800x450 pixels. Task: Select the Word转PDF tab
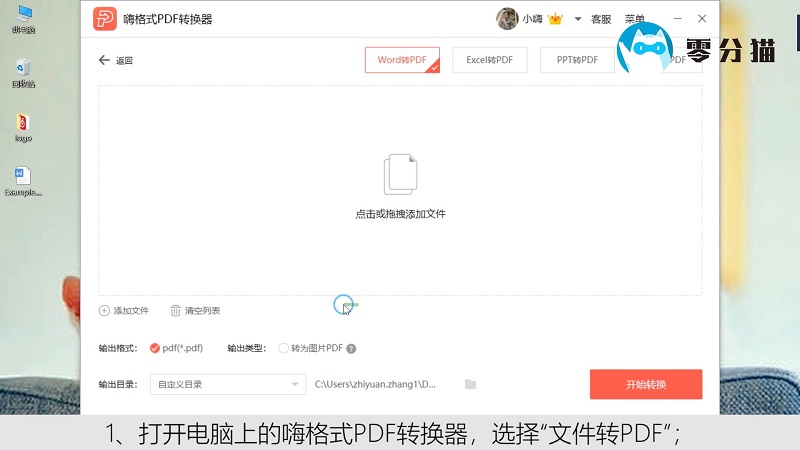(402, 60)
